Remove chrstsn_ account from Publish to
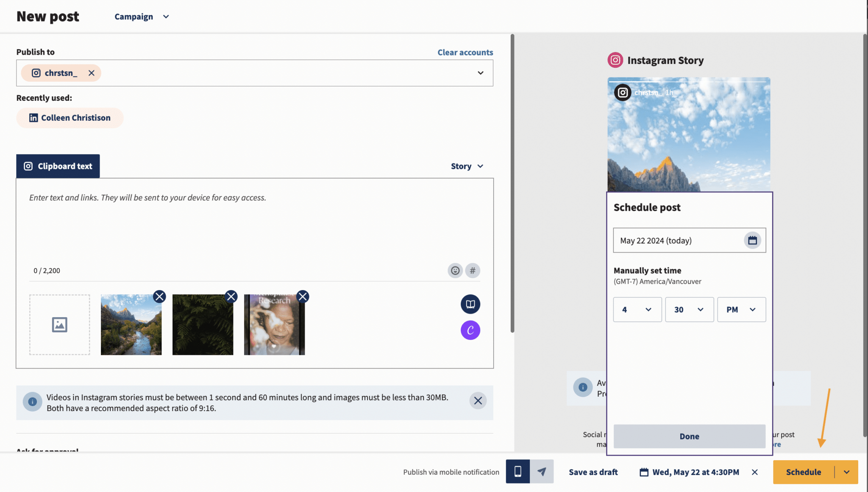The height and width of the screenshot is (492, 868). click(91, 73)
